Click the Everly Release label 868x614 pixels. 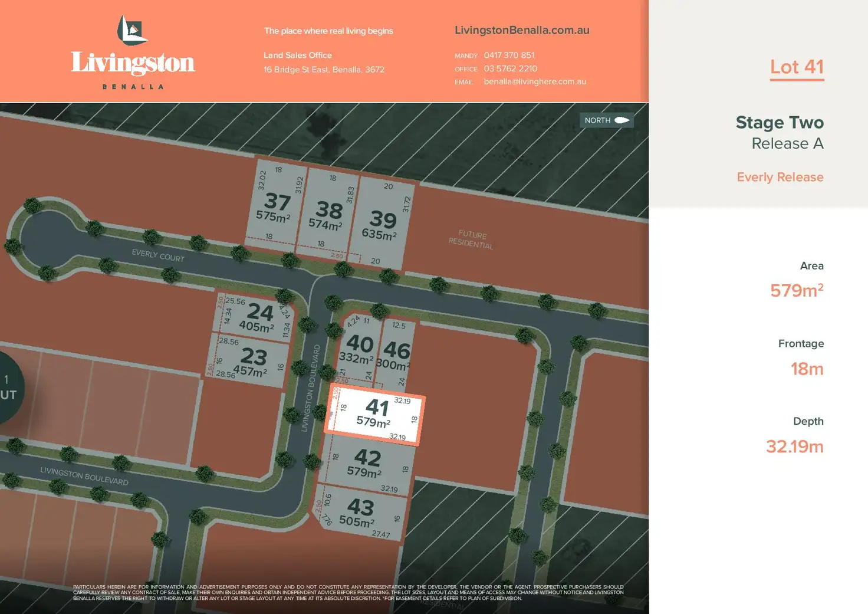point(780,177)
